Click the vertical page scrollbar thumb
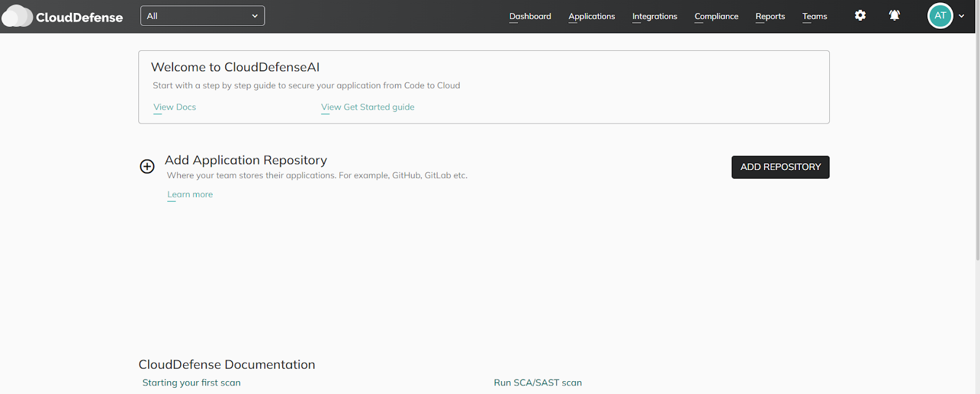The width and height of the screenshot is (980, 394). 978,132
